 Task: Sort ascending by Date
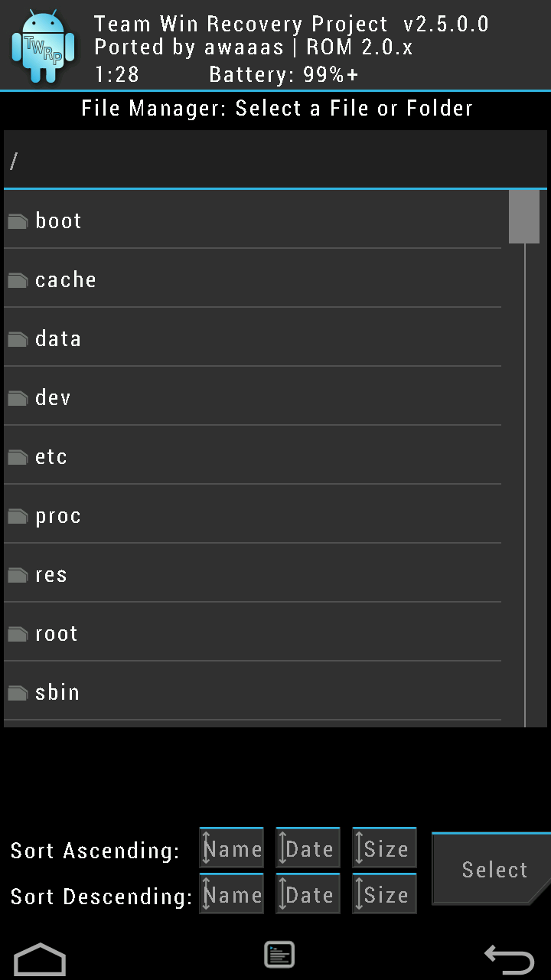point(308,849)
